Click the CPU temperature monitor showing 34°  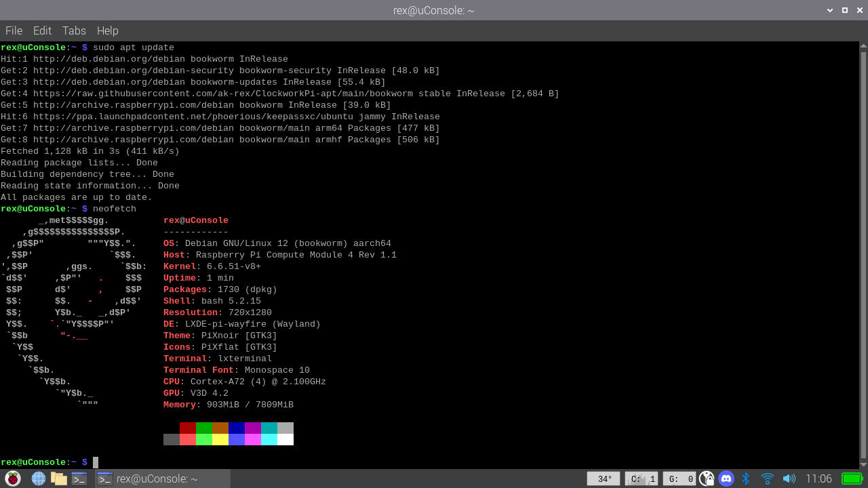coord(604,479)
